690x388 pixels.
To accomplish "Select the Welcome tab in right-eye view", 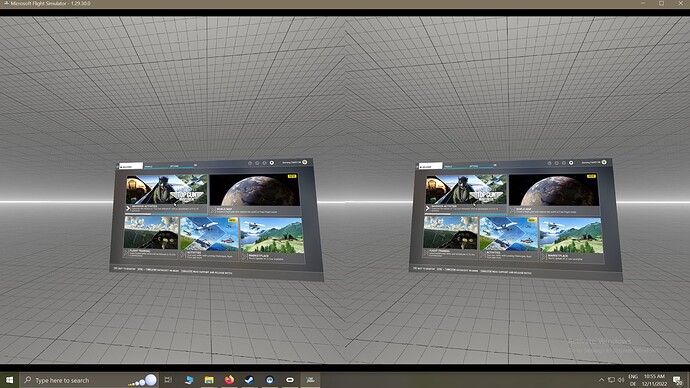I will 430,166.
